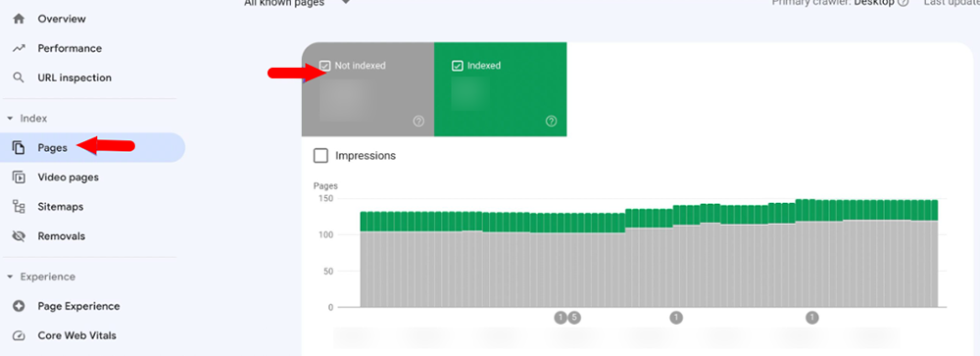The image size is (980, 356).
Task: Click the chart annotation marker labeled 5
Action: click(573, 317)
